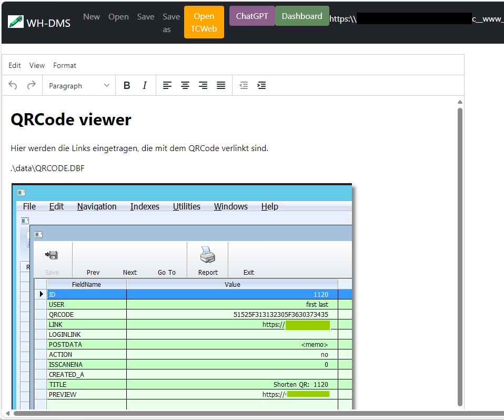504x420 pixels.
Task: Click Go To in the DBF viewer toolbar
Action: [166, 273]
